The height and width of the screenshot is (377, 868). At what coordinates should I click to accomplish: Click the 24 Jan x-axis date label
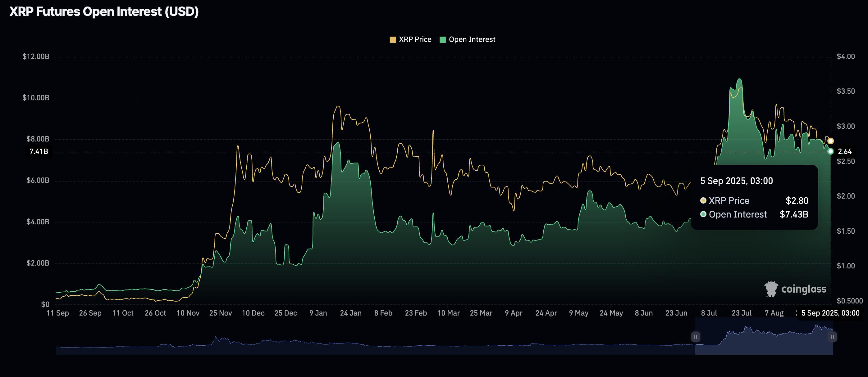point(350,313)
